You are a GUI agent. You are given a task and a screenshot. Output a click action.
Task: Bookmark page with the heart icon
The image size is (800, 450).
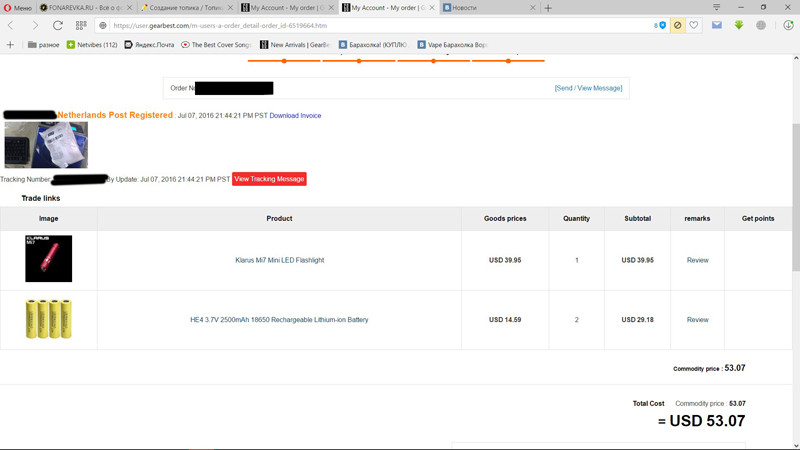(x=694, y=26)
